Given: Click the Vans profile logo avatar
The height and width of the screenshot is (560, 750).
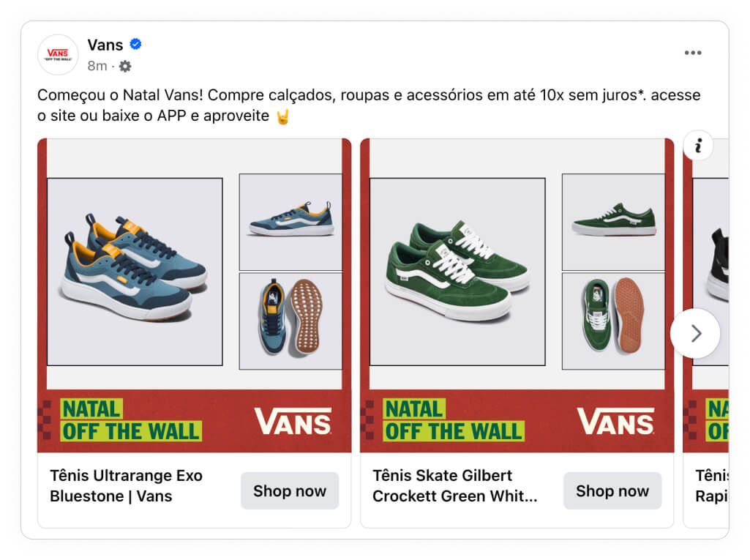Looking at the screenshot, I should click(58, 55).
